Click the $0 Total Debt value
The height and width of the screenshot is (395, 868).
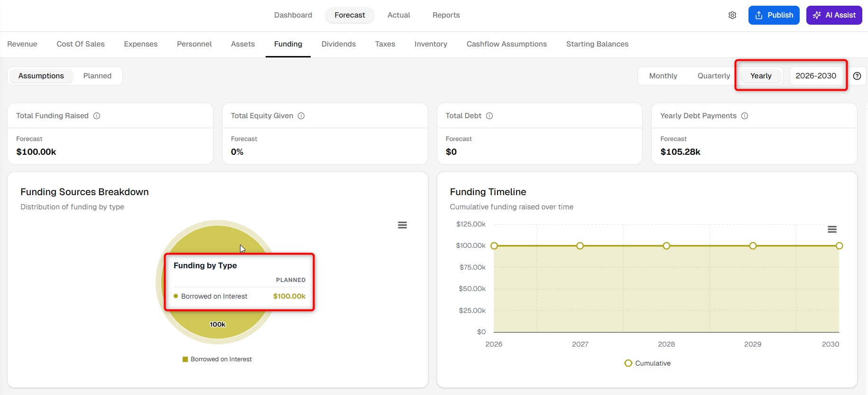tap(451, 152)
